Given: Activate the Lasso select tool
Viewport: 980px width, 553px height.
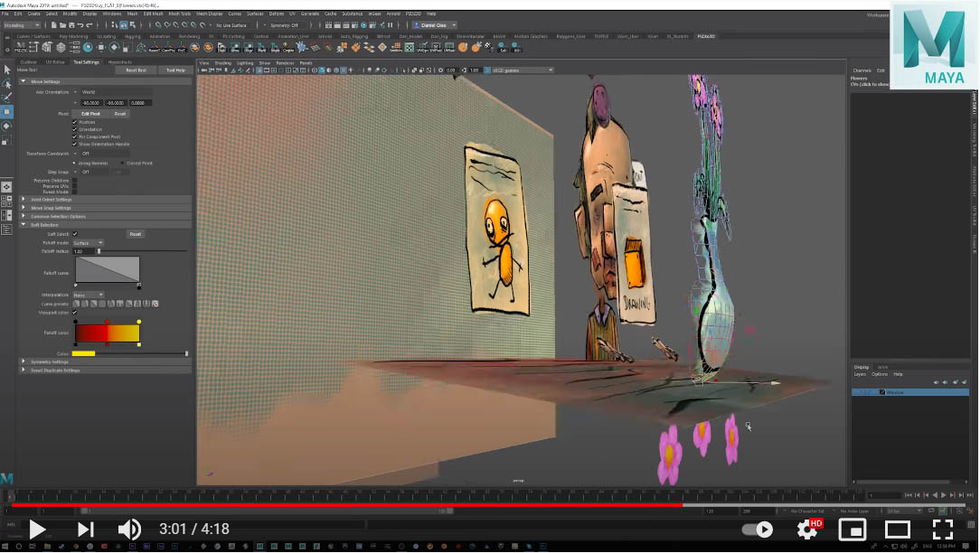Looking at the screenshot, I should (7, 84).
